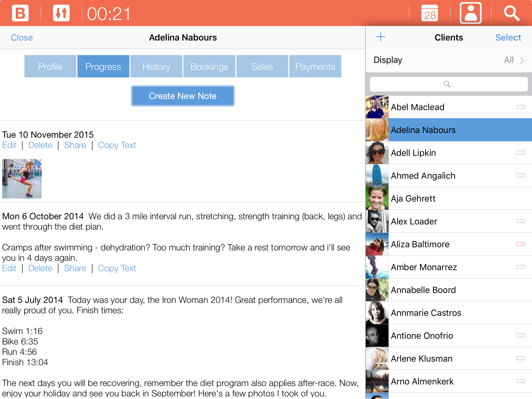Open the sliders settings icon

(x=61, y=13)
